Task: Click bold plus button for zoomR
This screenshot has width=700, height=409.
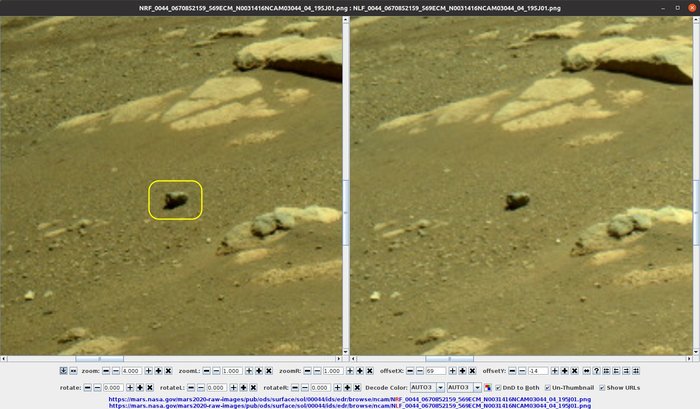Action: click(360, 371)
